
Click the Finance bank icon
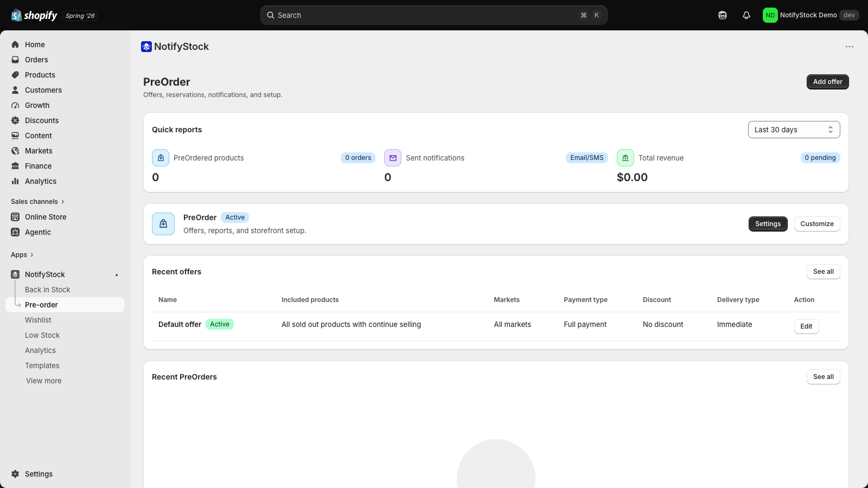tap(15, 166)
